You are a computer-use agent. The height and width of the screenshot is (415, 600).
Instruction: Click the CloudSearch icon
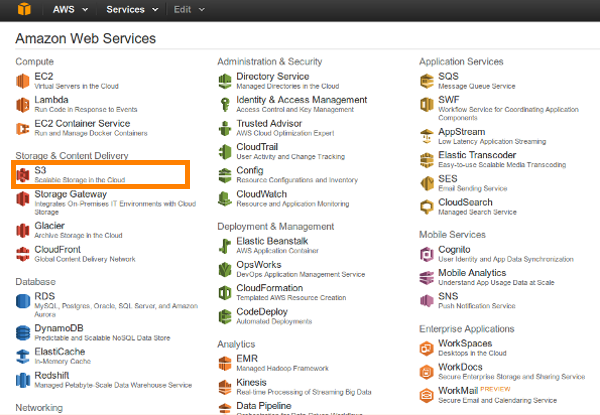click(x=427, y=207)
